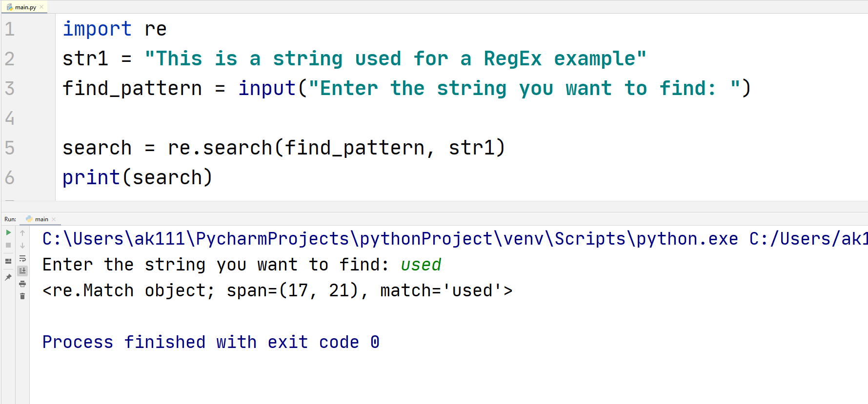Click the green 'used' text in console
Image resolution: width=868 pixels, height=404 pixels.
(421, 264)
